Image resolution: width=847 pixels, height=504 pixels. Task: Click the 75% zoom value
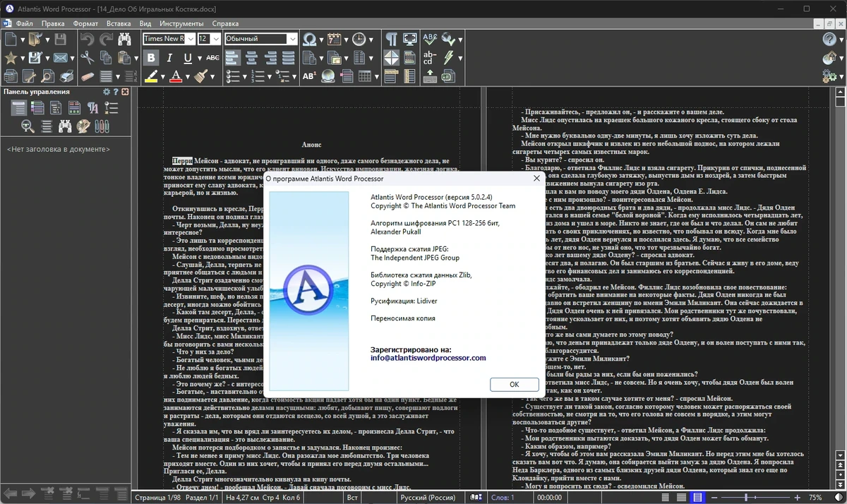[x=815, y=498]
